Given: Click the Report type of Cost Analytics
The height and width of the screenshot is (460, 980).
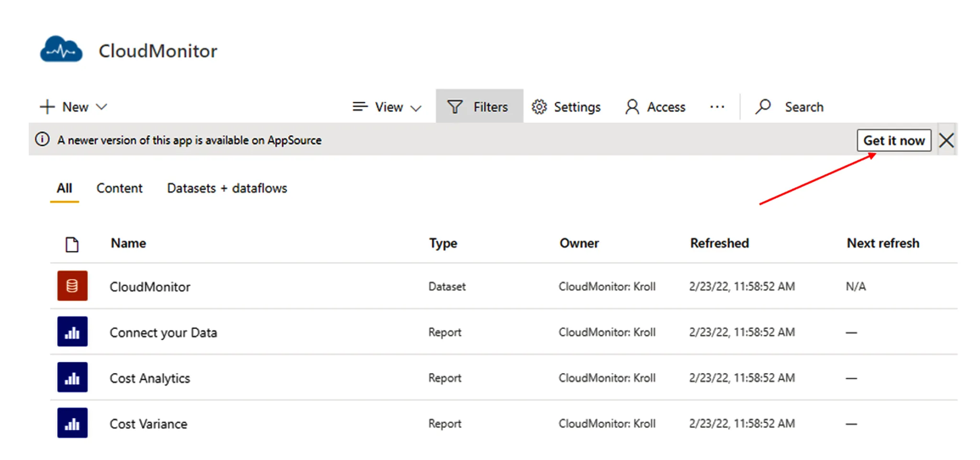Looking at the screenshot, I should [445, 378].
